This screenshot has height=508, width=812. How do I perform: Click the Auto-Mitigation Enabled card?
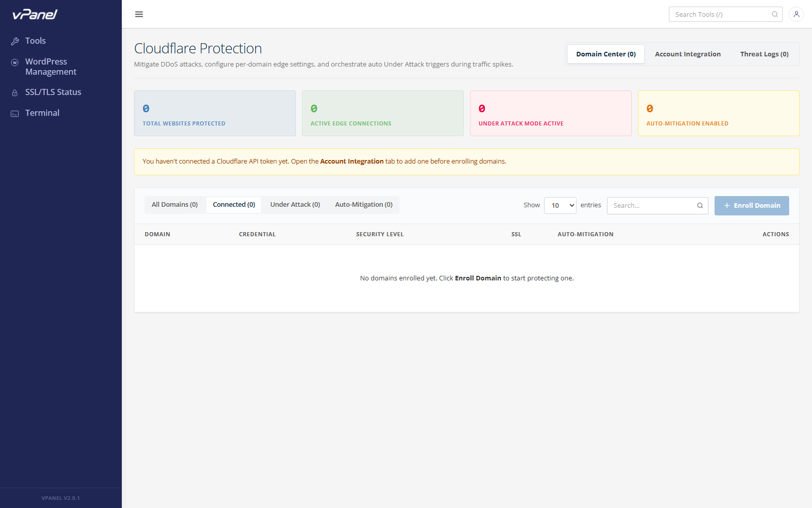click(x=719, y=113)
